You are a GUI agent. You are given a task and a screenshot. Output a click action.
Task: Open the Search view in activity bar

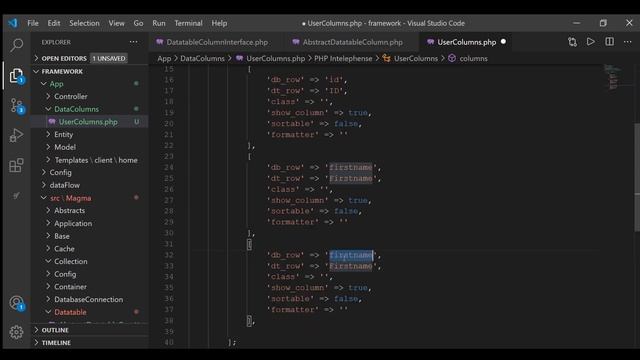coord(16,45)
